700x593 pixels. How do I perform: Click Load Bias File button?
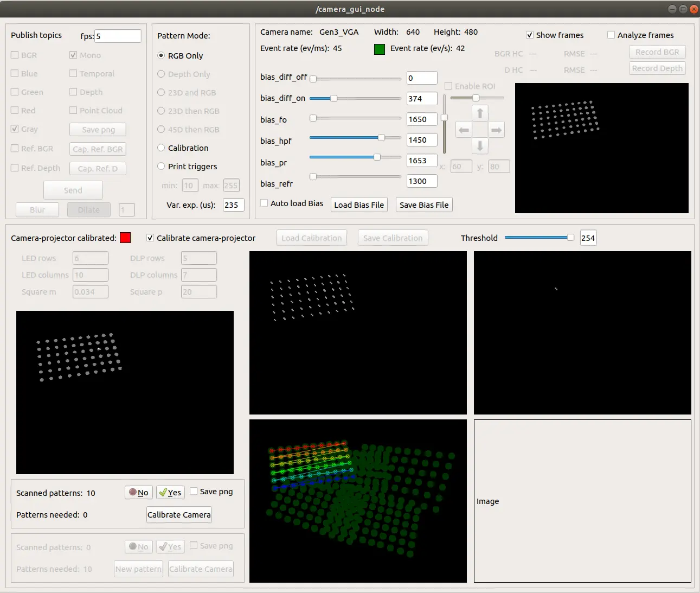(359, 205)
